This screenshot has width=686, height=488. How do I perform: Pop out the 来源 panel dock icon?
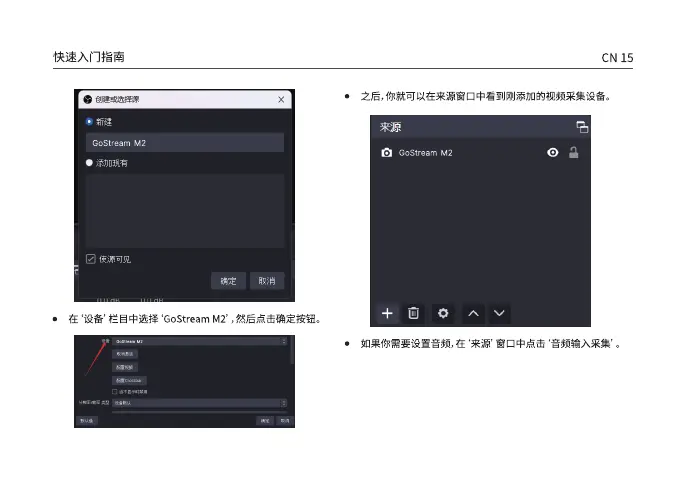[x=581, y=128]
